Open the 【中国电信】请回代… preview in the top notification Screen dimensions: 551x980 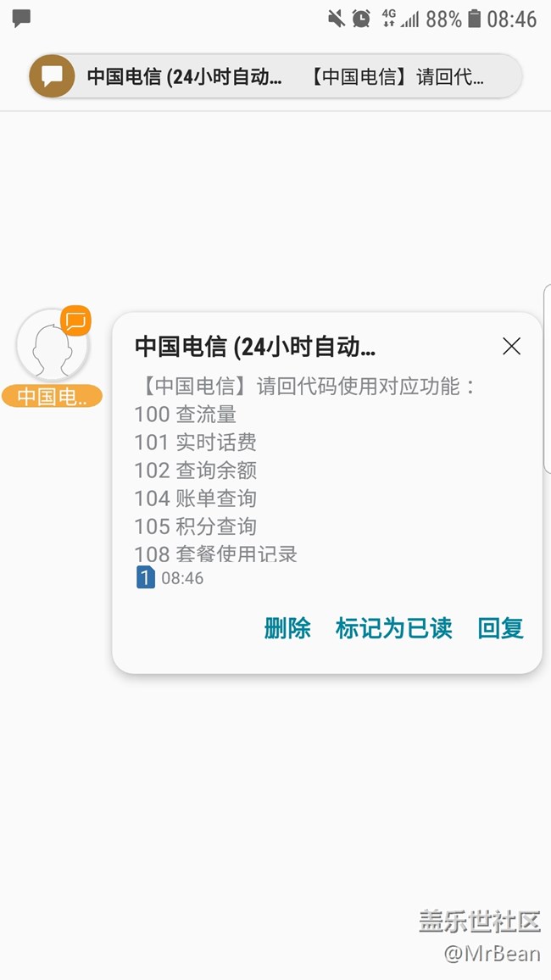[396, 77]
